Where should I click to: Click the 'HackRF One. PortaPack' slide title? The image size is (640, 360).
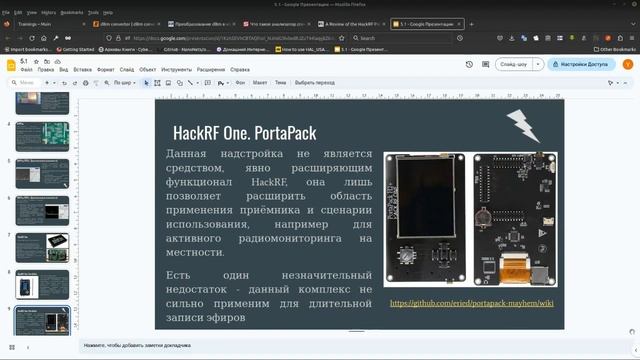pos(244,133)
